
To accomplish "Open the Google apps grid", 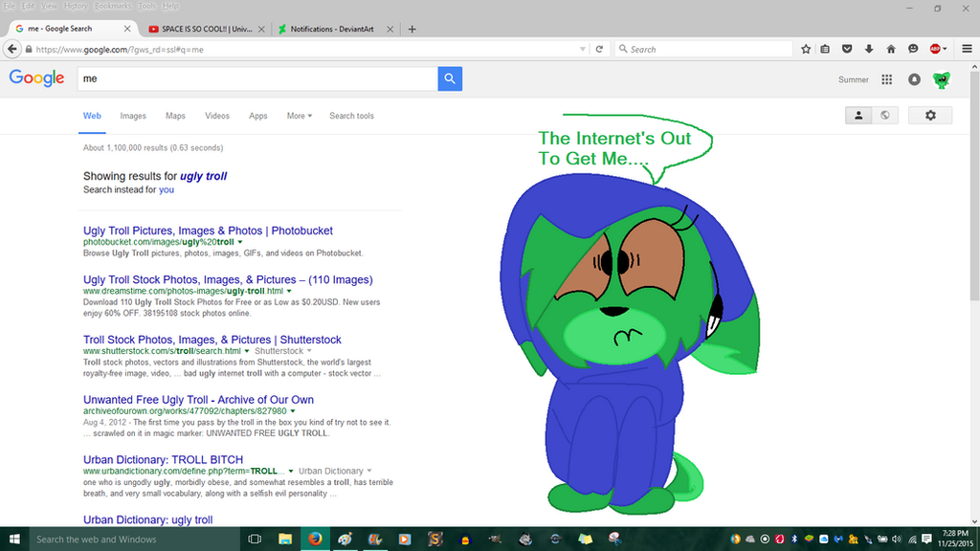I will (887, 79).
